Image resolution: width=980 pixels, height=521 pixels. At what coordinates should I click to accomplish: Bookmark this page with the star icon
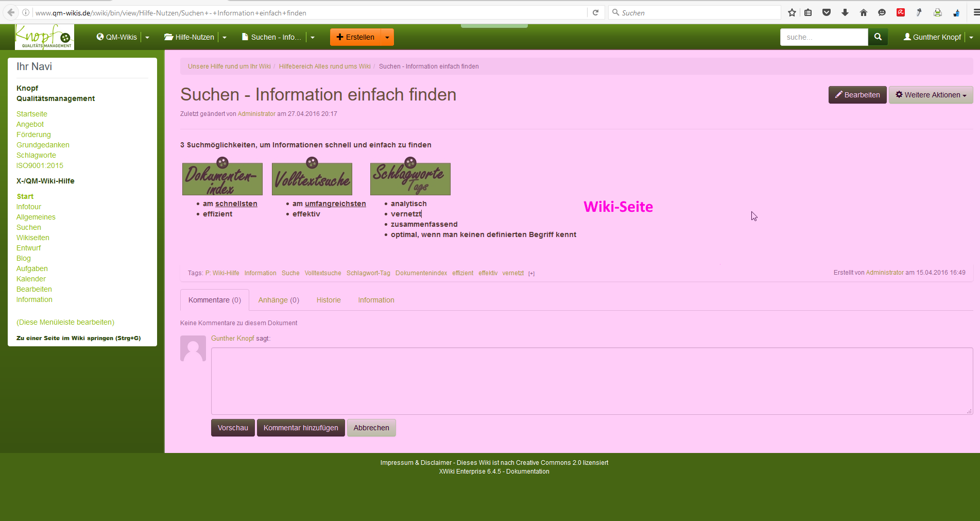coord(792,13)
